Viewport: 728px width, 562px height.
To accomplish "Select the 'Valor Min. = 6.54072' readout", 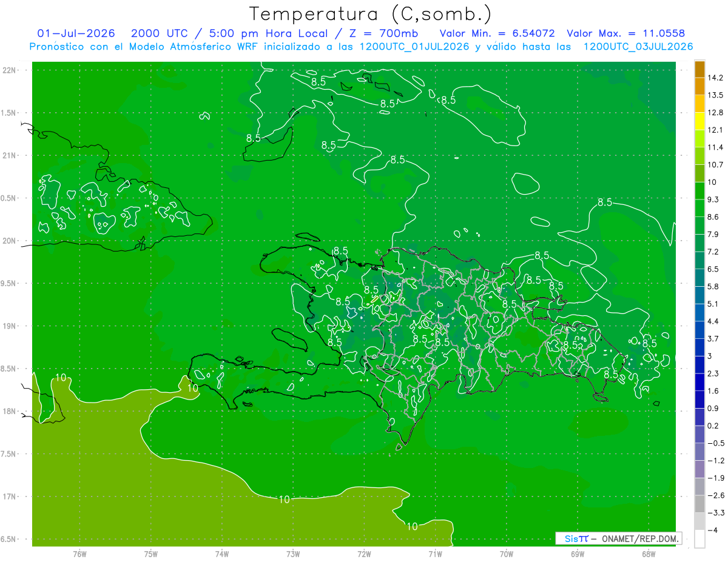I will click(x=499, y=33).
